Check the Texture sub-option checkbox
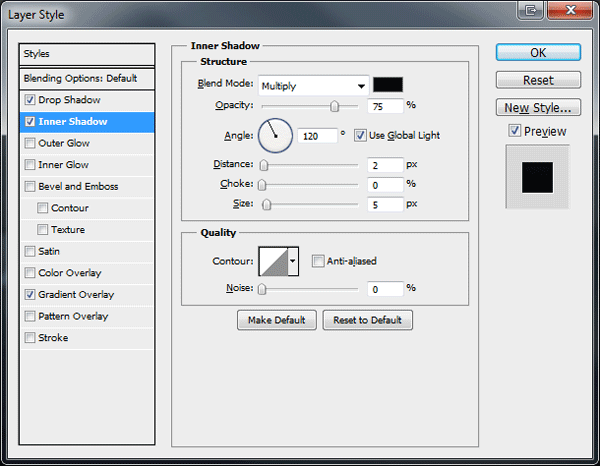This screenshot has width=600, height=466. point(42,230)
